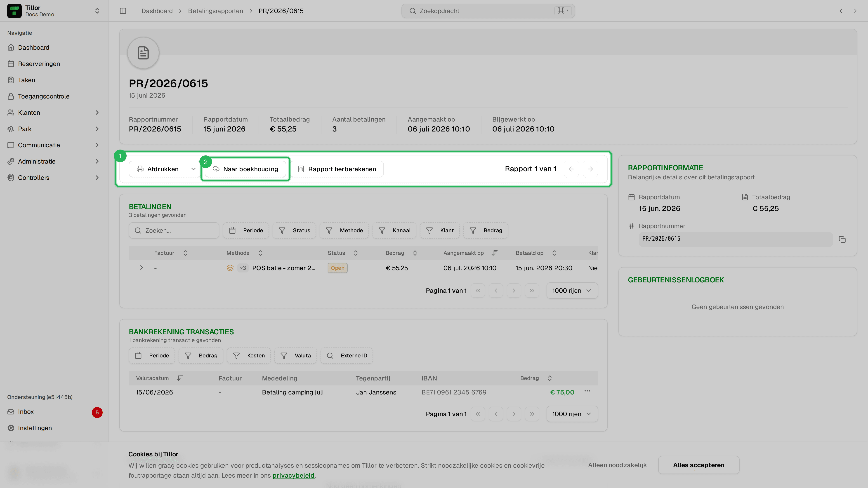Sort by Methode column
Viewport: 868px width, 488px height.
(245, 253)
